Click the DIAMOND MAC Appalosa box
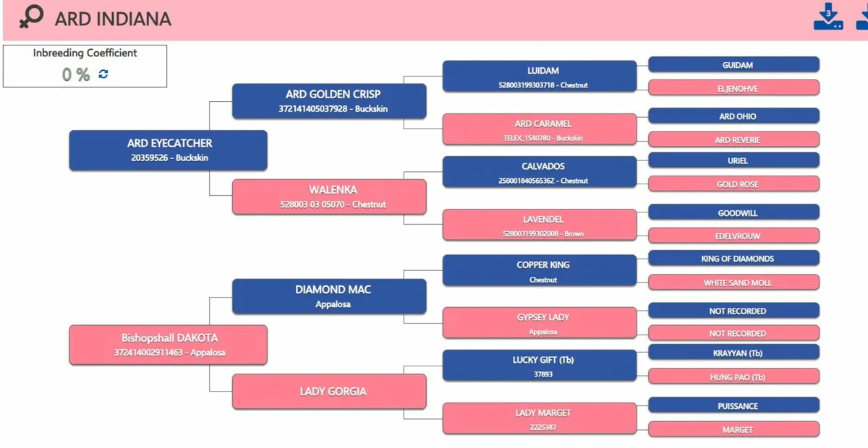The image size is (868, 448). coord(329,296)
